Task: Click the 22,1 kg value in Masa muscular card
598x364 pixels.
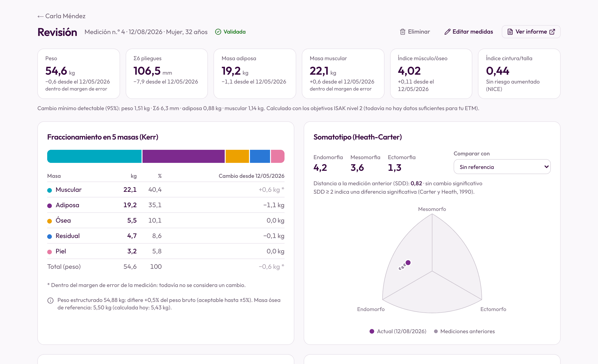Action: tap(323, 71)
